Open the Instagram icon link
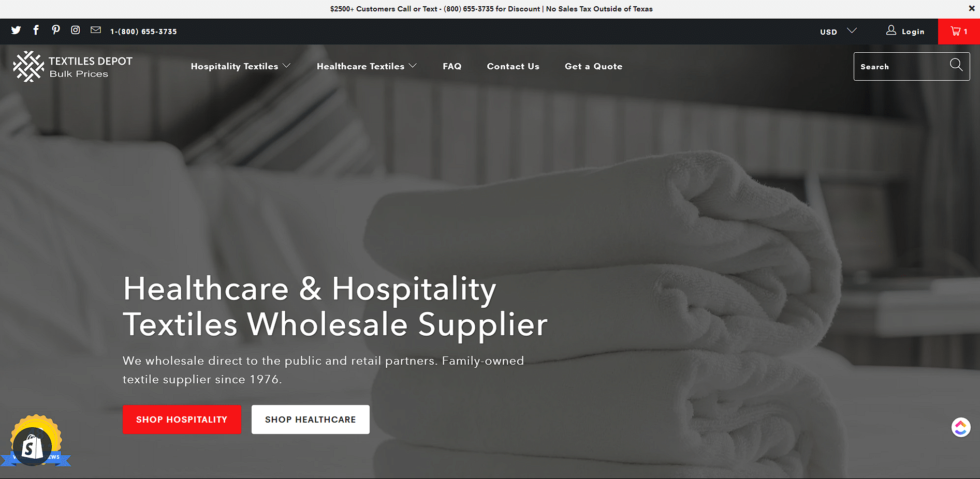Image resolution: width=980 pixels, height=479 pixels. point(76,30)
